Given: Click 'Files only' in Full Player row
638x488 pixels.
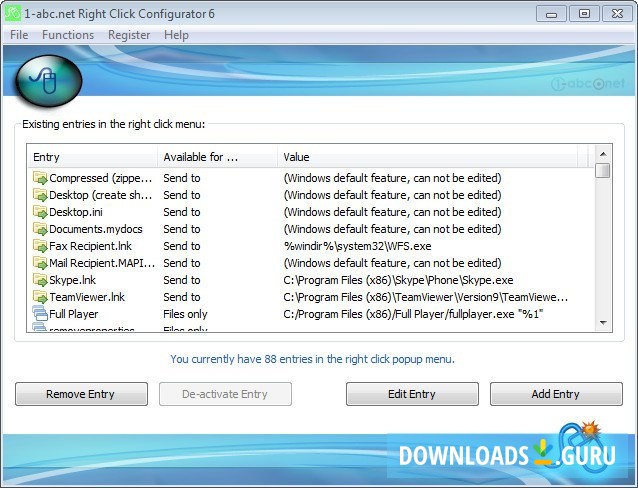Looking at the screenshot, I should click(185, 314).
